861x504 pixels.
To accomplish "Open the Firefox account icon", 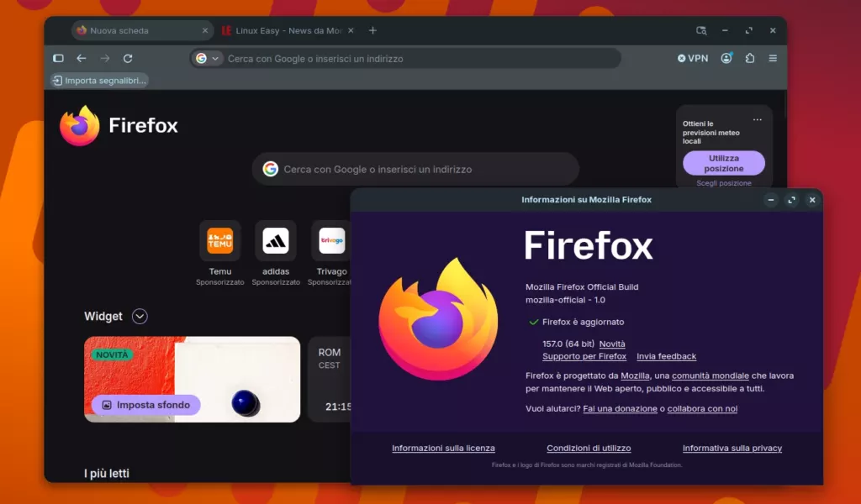I will click(x=726, y=58).
